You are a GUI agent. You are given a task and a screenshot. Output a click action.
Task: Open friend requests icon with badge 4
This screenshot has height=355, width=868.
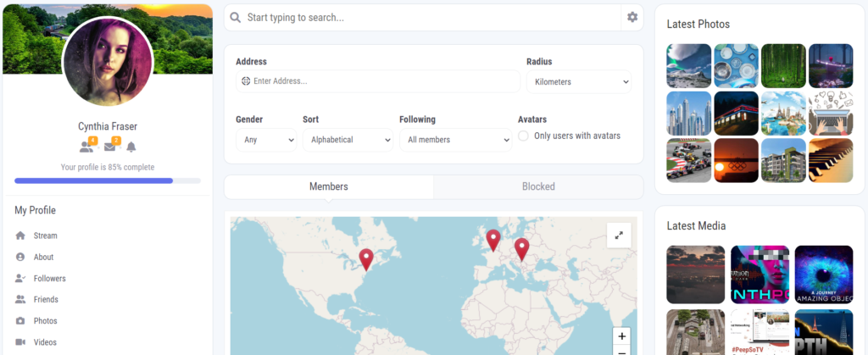87,146
